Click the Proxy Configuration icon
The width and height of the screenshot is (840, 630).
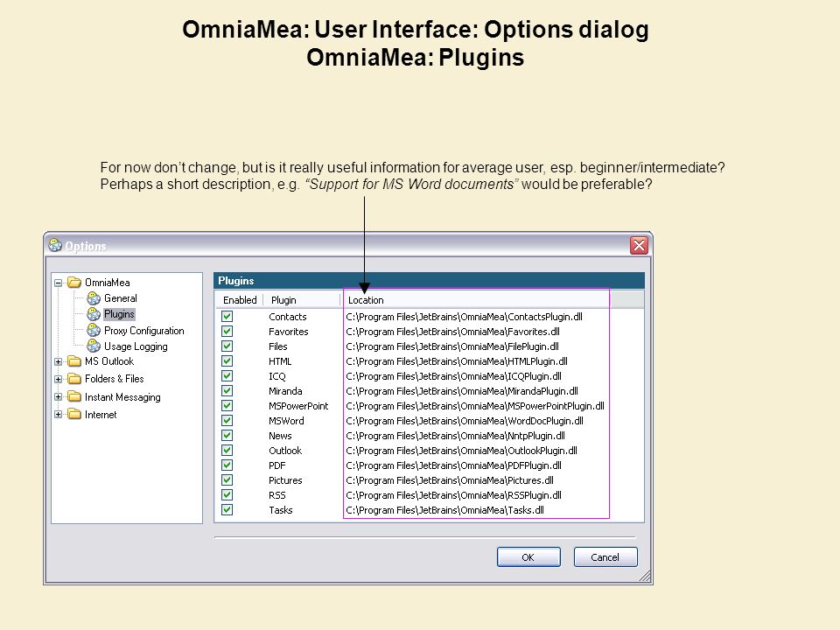94,331
